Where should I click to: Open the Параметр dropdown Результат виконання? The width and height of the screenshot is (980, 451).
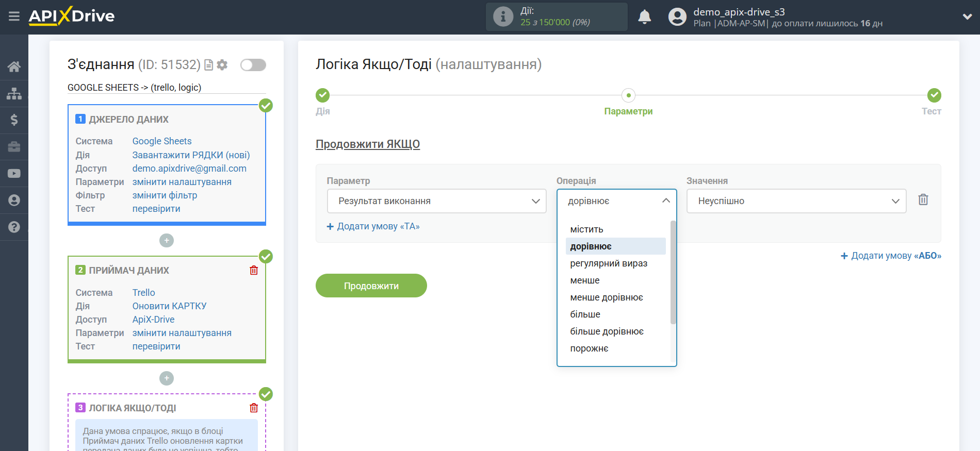[436, 201]
